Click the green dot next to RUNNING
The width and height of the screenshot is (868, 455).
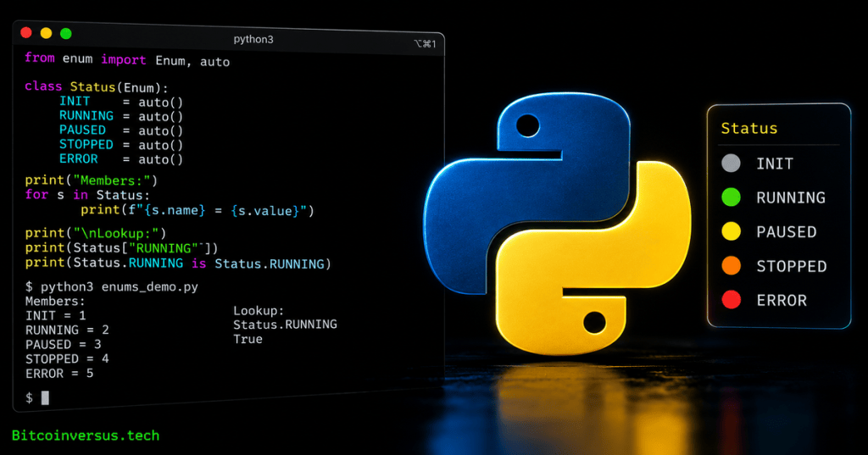pos(732,197)
